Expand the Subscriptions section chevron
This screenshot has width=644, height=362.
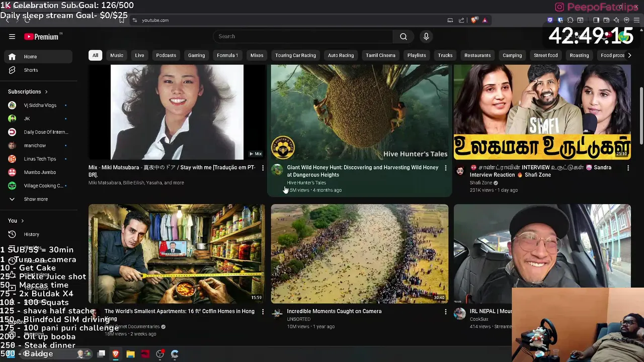click(x=46, y=92)
